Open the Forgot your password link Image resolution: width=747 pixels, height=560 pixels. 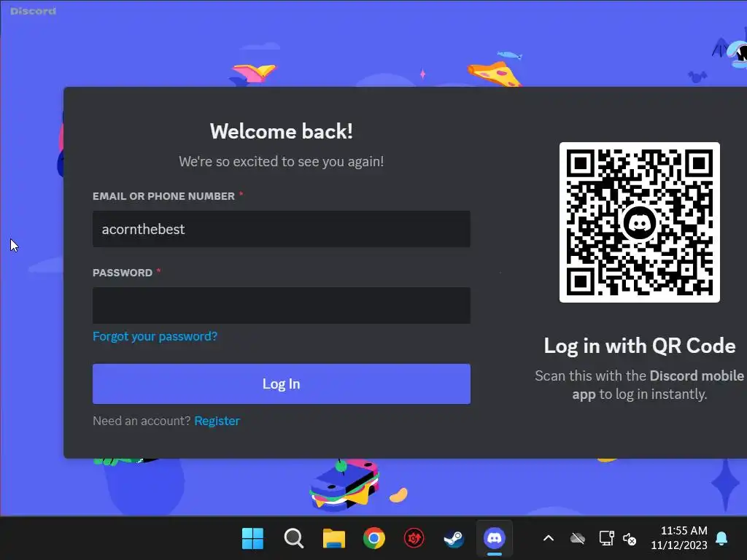pyautogui.click(x=155, y=336)
